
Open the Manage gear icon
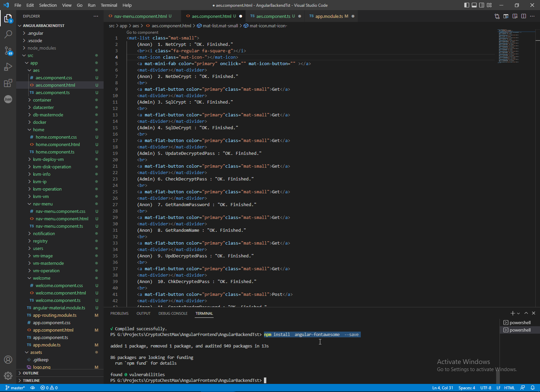[x=8, y=375]
